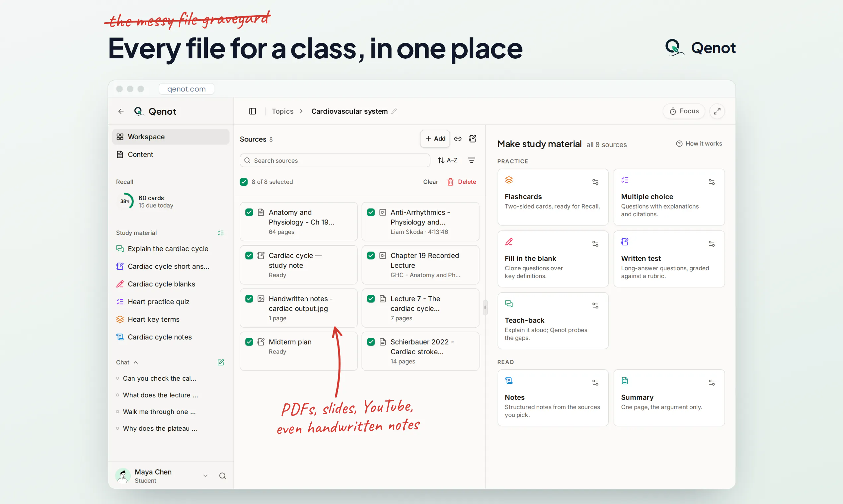The image size is (843, 504).
Task: Click the checklist icon beside Study material
Action: tap(221, 233)
